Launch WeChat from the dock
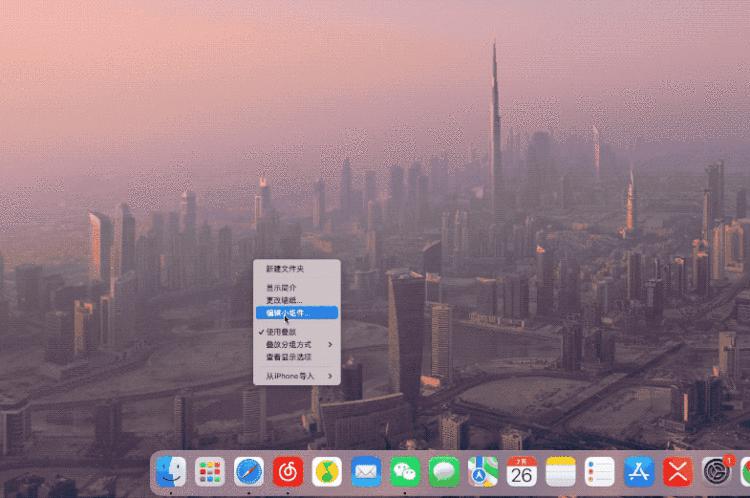750x498 pixels. click(405, 472)
